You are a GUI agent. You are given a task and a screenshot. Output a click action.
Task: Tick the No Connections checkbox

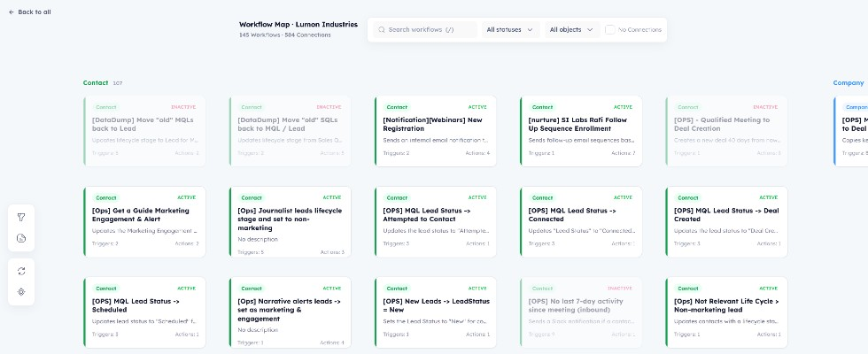coord(610,30)
